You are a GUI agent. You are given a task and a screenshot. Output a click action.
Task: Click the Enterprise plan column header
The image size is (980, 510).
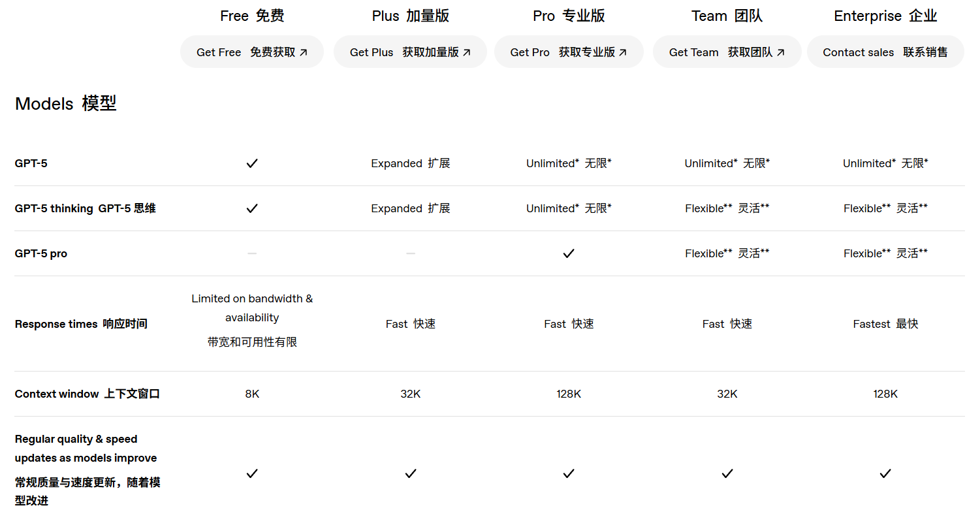click(885, 16)
